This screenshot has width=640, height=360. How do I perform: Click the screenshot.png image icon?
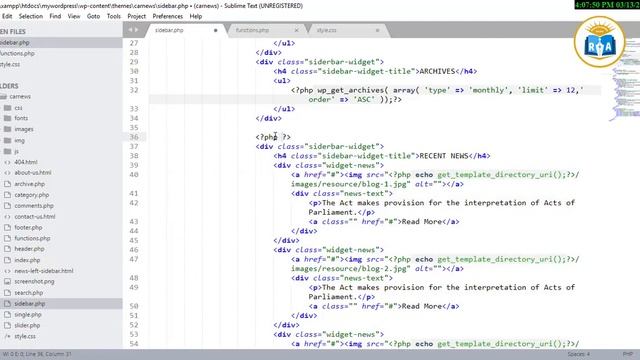click(x=7, y=282)
